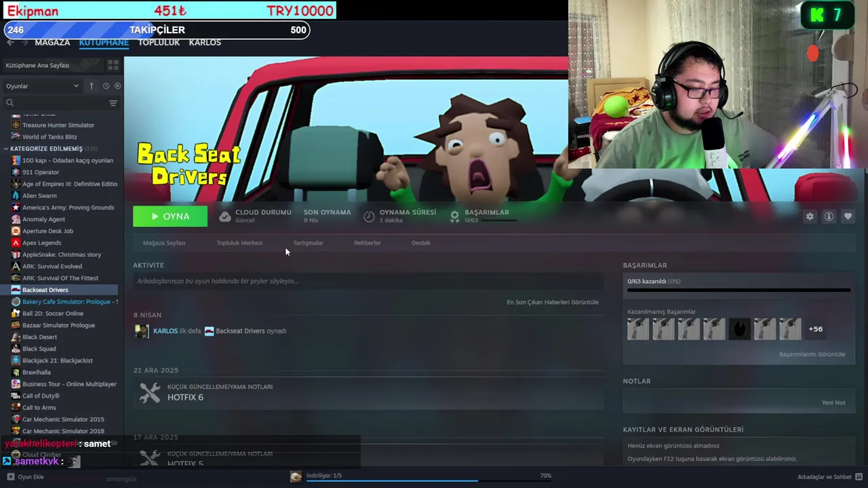
Task: Open the game settings gear icon
Action: pos(810,216)
